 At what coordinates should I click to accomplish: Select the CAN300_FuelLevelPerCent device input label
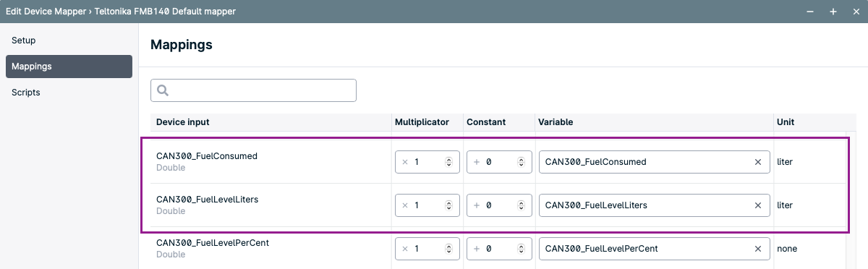(213, 243)
